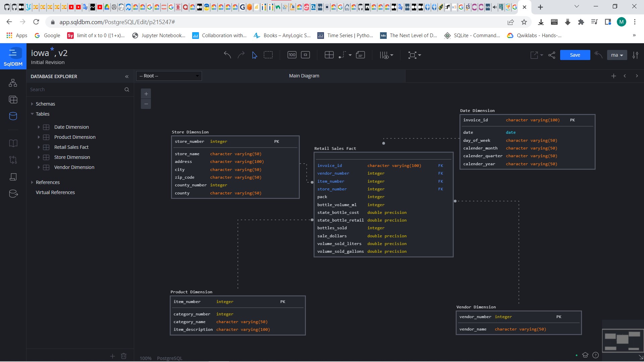Switch to the Main Diagram tab

304,76
